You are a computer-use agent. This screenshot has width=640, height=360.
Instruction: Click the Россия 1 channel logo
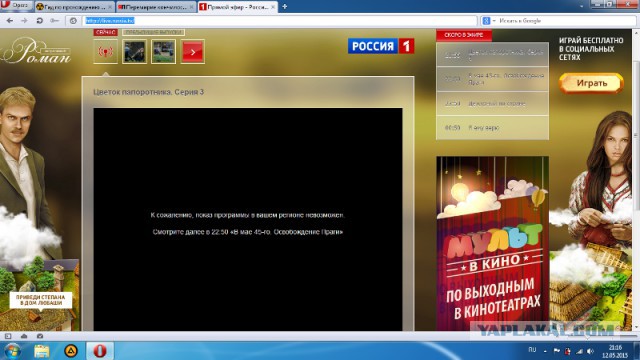(381, 46)
